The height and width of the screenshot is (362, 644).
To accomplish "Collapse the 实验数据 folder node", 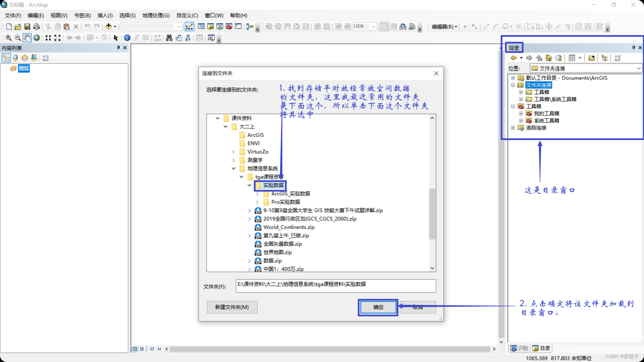I will click(249, 185).
